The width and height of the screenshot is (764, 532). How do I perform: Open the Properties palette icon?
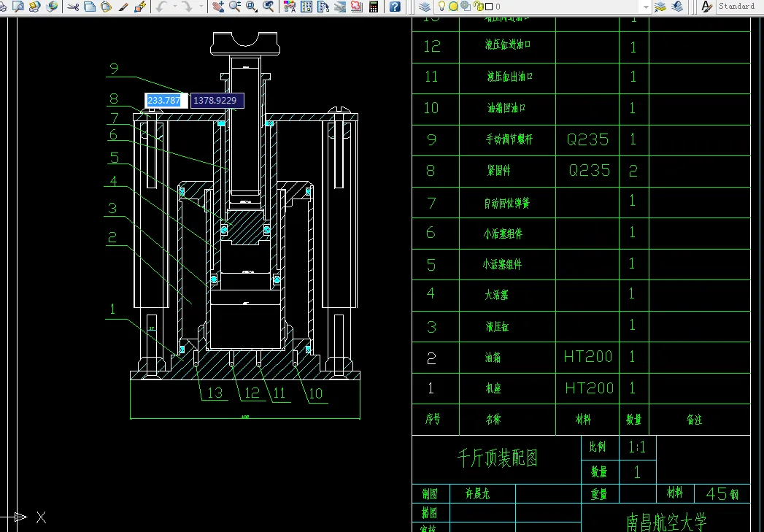tap(290, 7)
